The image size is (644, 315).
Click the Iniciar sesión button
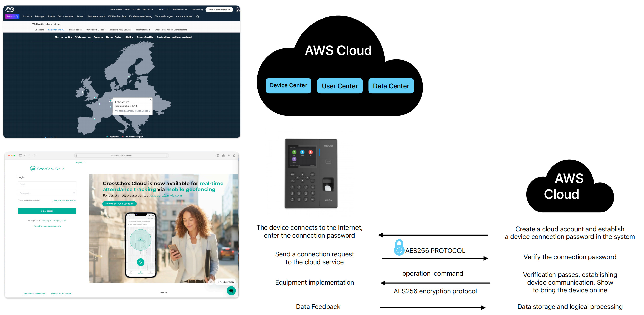click(47, 211)
